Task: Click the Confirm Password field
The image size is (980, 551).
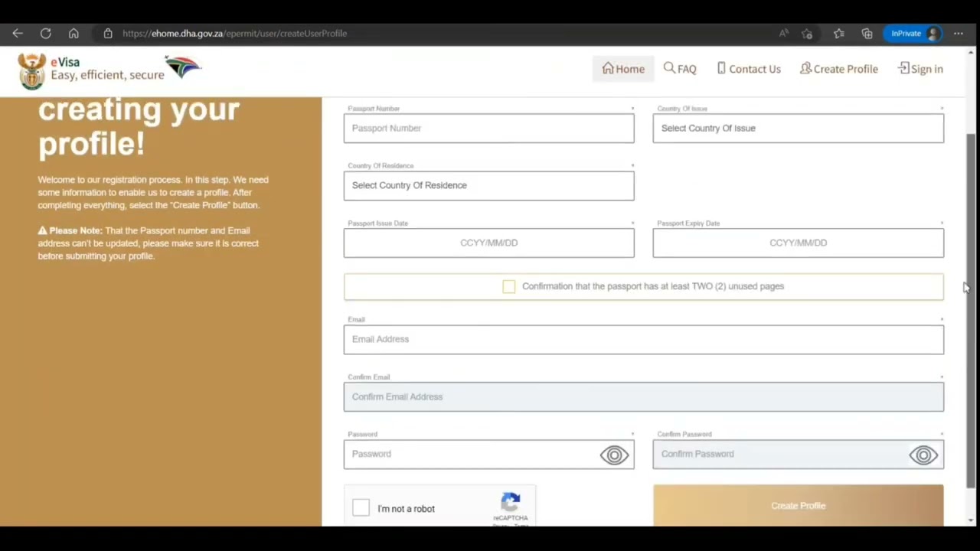Action: [799, 455]
